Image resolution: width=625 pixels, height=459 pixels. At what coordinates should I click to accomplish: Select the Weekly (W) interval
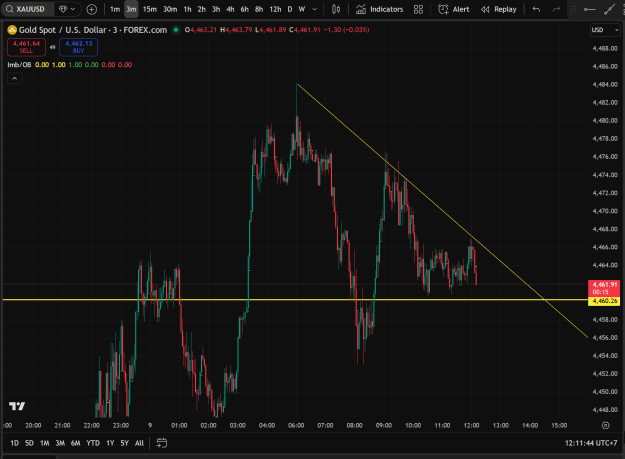302,9
